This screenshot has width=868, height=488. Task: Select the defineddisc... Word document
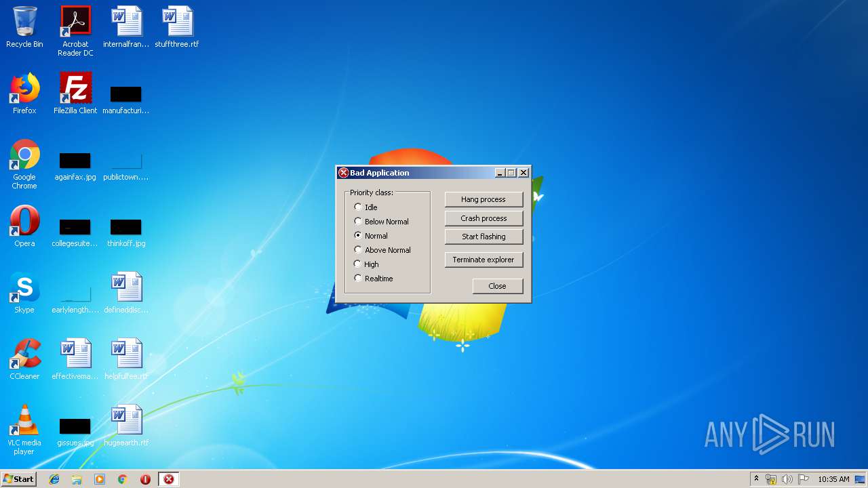(x=126, y=293)
